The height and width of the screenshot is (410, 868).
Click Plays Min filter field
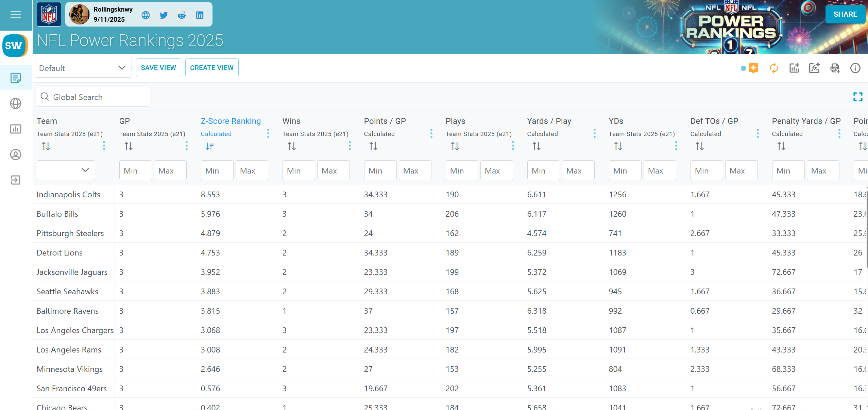pyautogui.click(x=462, y=170)
